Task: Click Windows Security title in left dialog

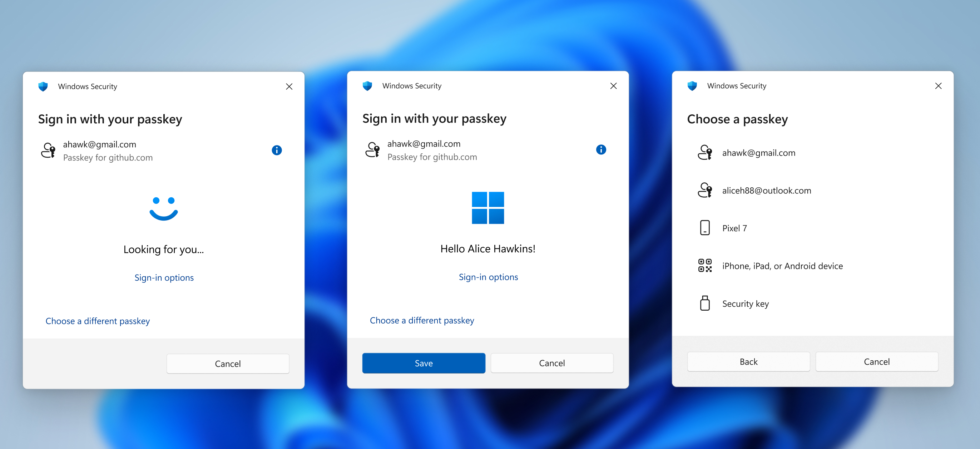Action: 88,87
